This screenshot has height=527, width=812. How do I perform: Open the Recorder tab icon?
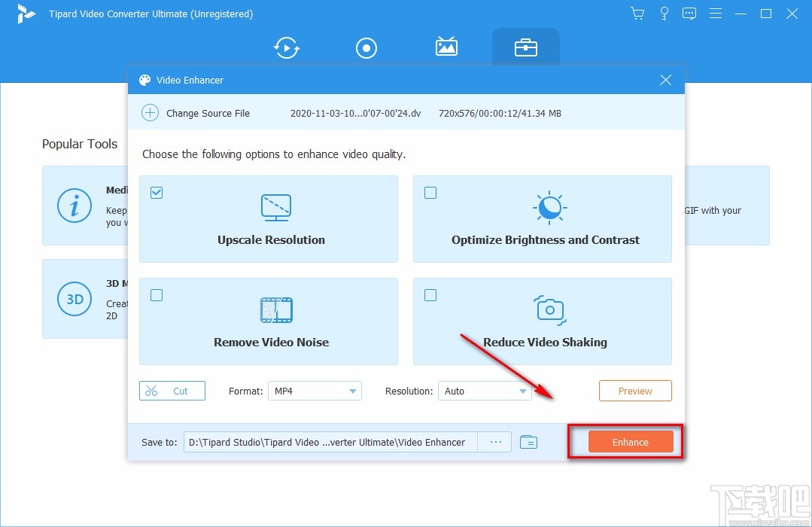point(366,47)
